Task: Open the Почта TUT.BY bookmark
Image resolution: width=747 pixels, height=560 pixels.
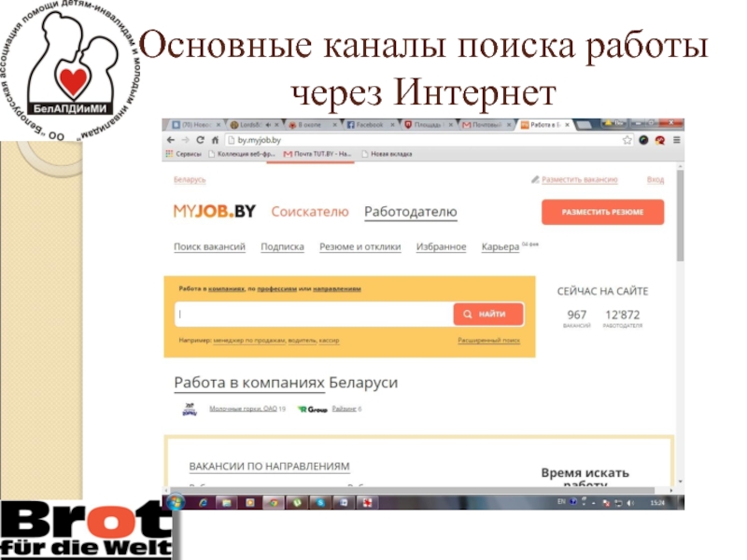Action: (x=317, y=154)
